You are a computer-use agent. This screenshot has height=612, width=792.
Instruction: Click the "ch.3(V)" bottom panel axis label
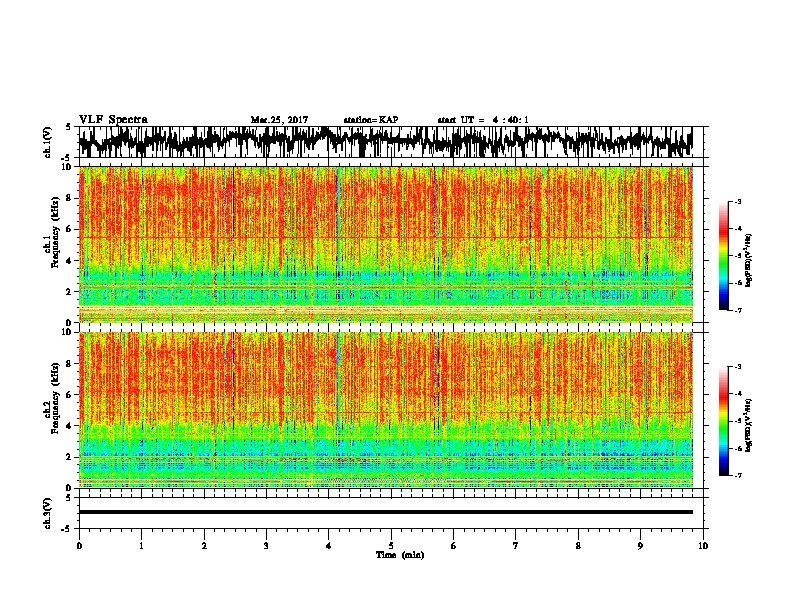(48, 514)
